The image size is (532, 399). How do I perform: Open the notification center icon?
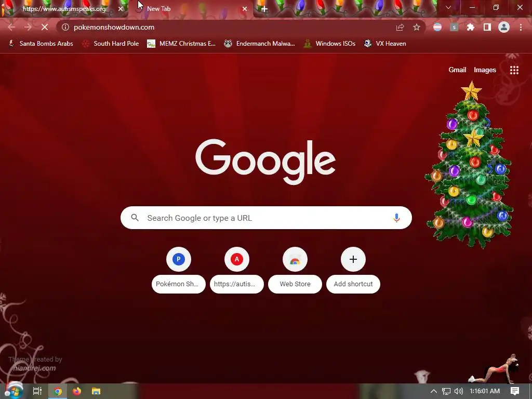point(515,391)
